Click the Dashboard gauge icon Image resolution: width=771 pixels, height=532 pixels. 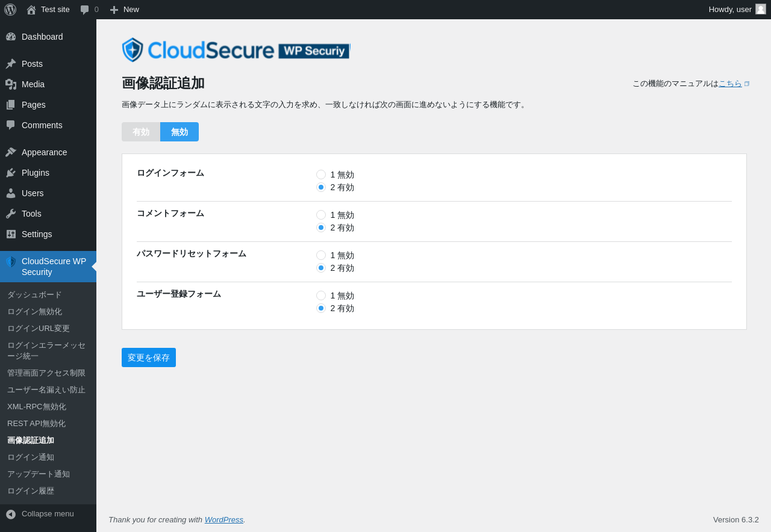coord(11,37)
